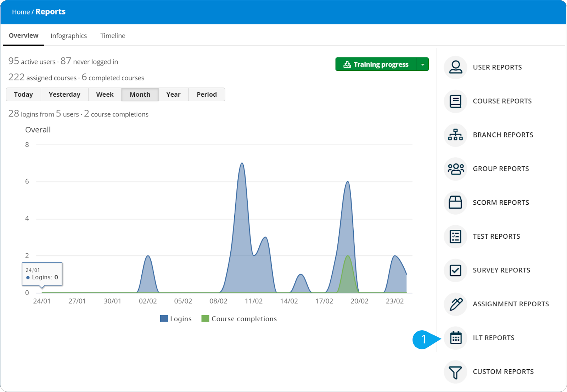Click '6 completed courses' statistic
567x392 pixels.
click(x=113, y=77)
